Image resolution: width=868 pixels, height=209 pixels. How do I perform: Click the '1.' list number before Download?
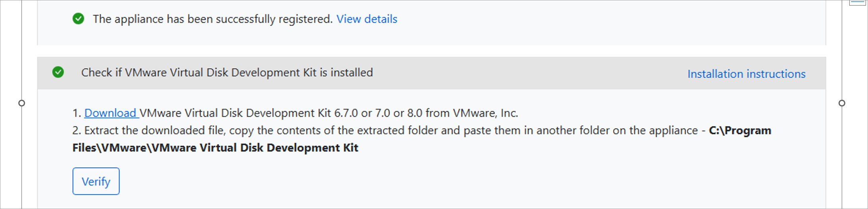77,113
